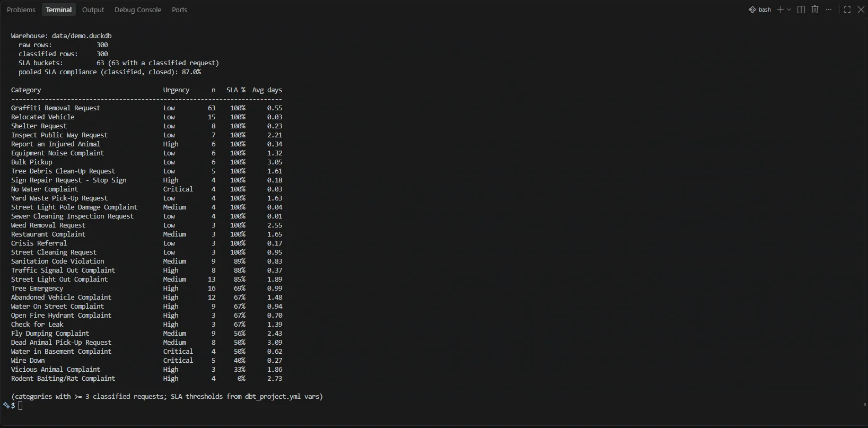Open a new terminal with plus icon

(x=780, y=10)
